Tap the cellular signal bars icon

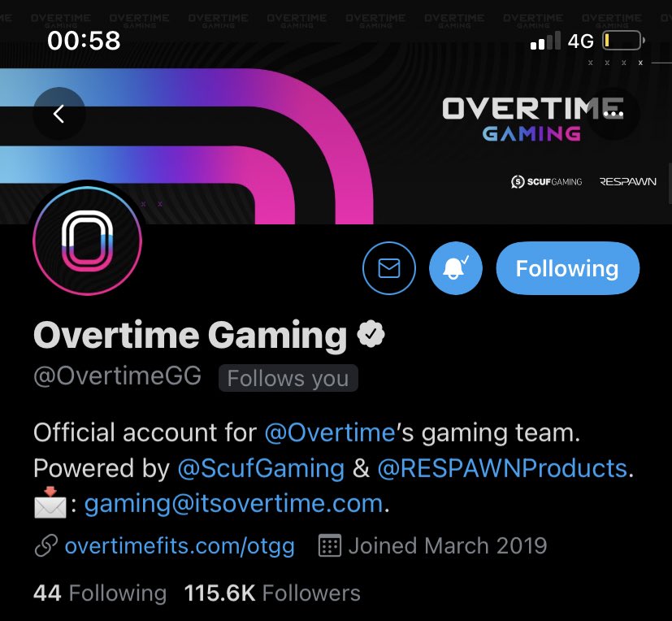click(545, 41)
